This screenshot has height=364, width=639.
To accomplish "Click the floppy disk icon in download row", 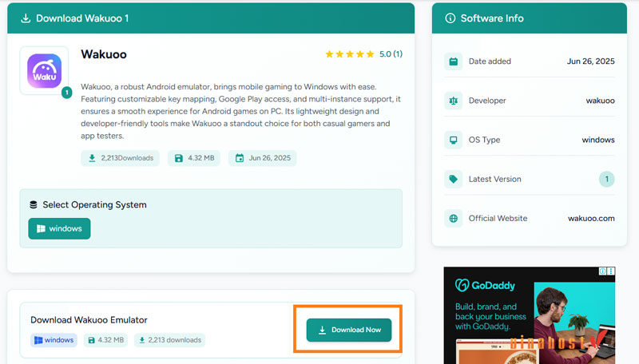I will click(x=92, y=340).
